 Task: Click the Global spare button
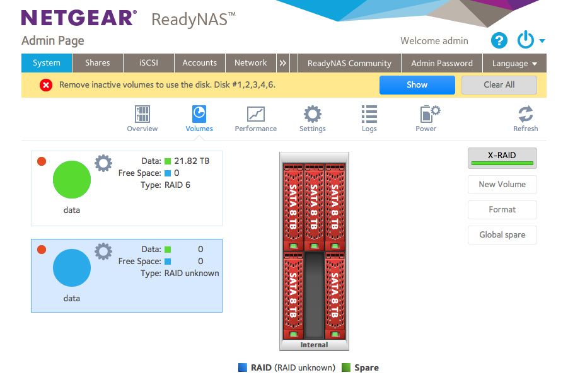[x=502, y=235]
